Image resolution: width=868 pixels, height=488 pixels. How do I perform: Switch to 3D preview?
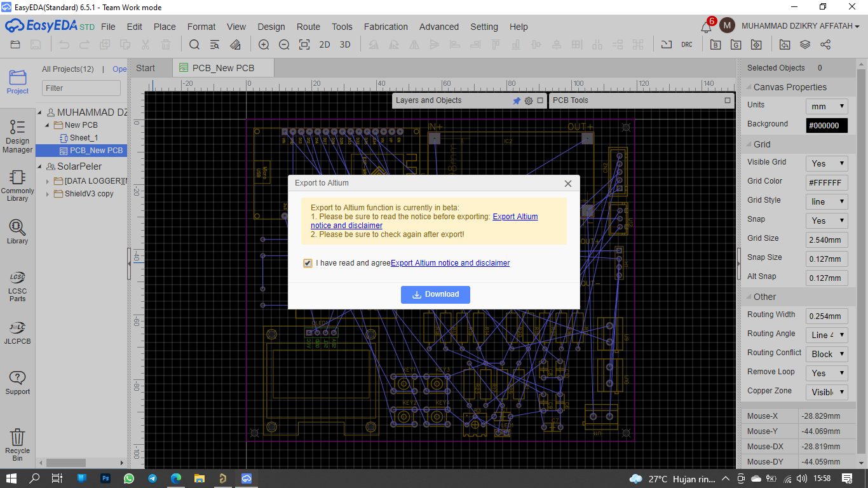tap(345, 44)
